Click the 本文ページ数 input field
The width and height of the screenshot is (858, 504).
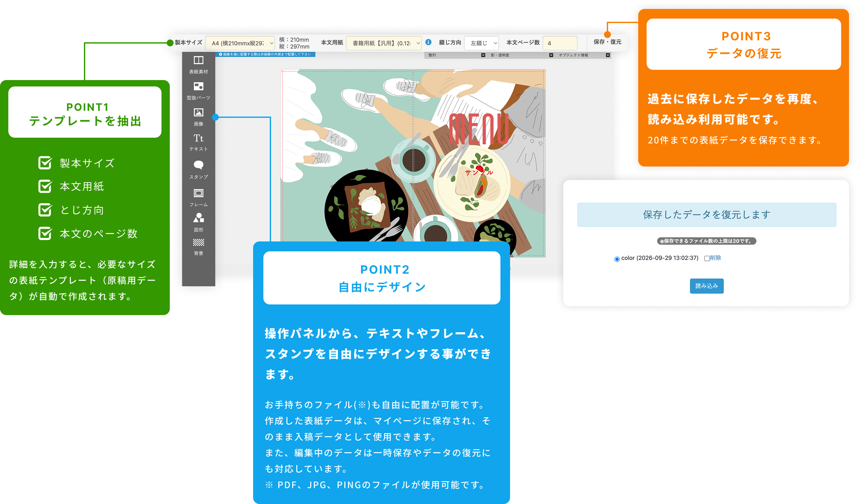click(560, 43)
